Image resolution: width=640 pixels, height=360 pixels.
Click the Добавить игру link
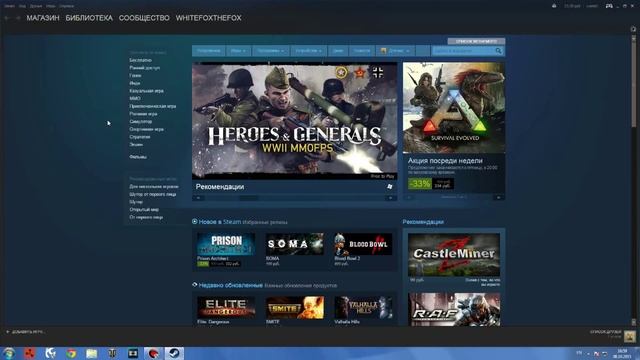28,332
